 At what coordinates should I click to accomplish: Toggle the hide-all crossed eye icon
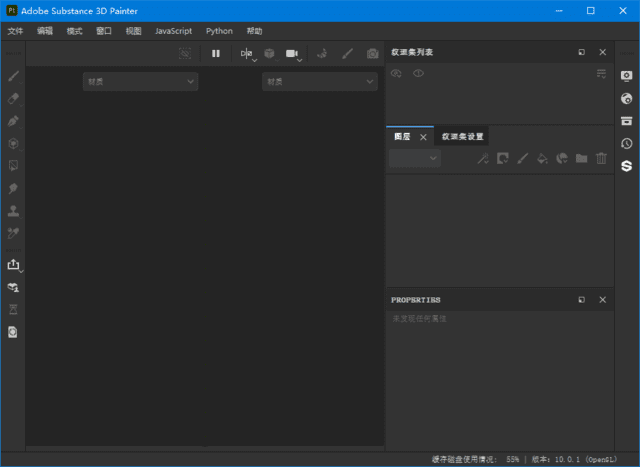click(x=396, y=73)
